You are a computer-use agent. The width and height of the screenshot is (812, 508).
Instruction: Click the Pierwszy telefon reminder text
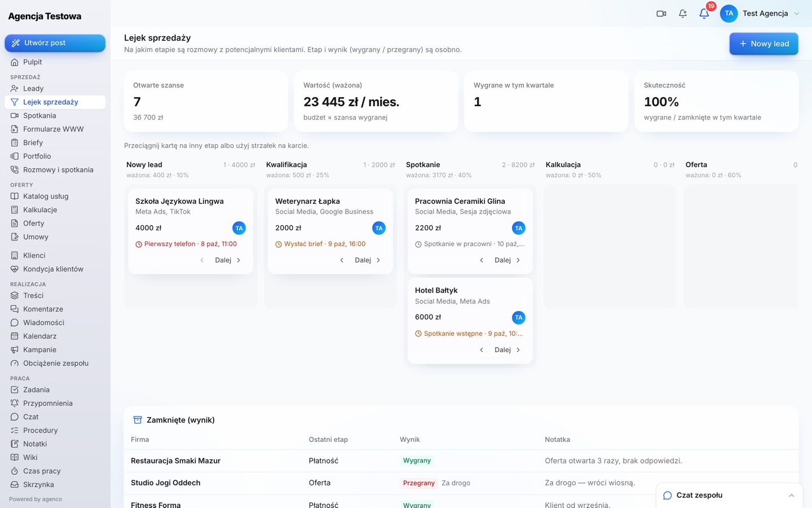[x=191, y=244]
